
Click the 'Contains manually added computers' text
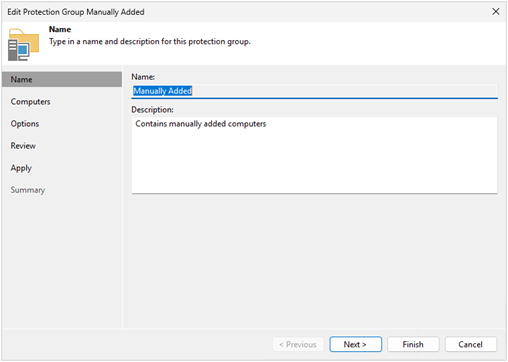201,124
